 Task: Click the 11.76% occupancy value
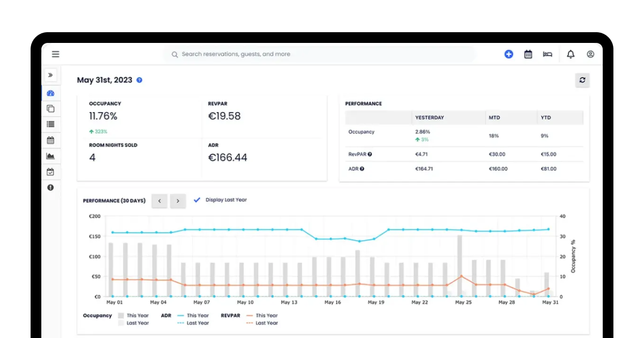coord(103,116)
